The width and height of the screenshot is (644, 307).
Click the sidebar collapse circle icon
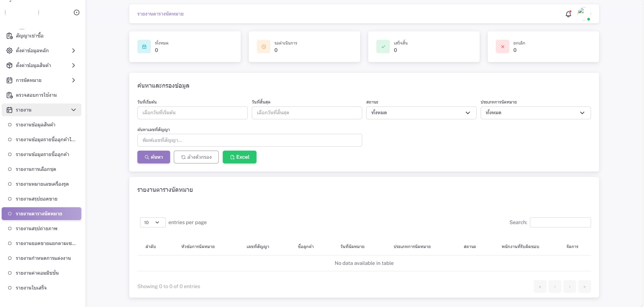coord(77,12)
